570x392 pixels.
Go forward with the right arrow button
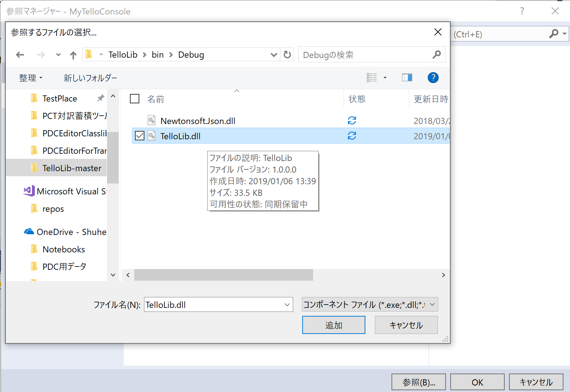(41, 55)
